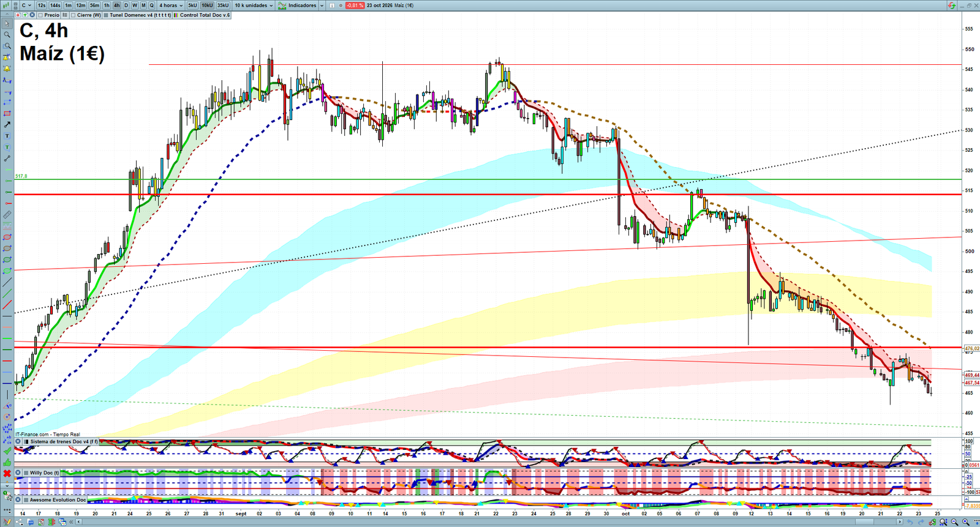Expand the Indicadores dropdown arrow

tap(322, 5)
